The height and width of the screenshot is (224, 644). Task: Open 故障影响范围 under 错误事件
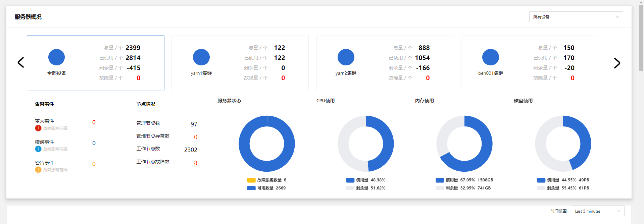(55, 149)
